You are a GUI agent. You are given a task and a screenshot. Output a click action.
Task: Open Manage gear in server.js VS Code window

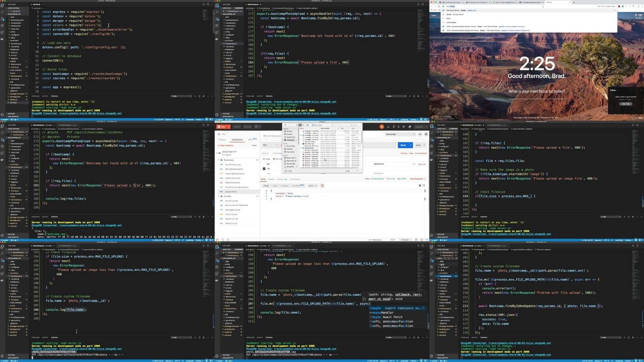2,114
